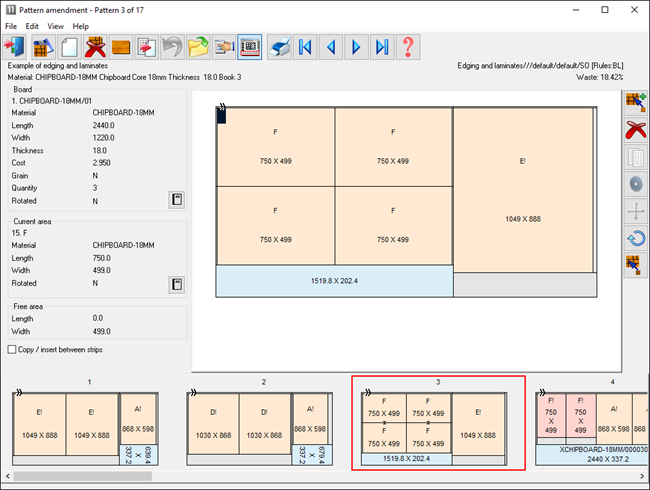Click the Board rotated details button
This screenshot has height=490, width=650.
[x=176, y=200]
